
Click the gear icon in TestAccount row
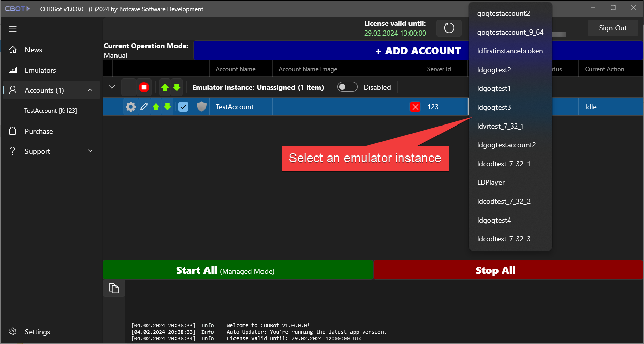point(131,107)
